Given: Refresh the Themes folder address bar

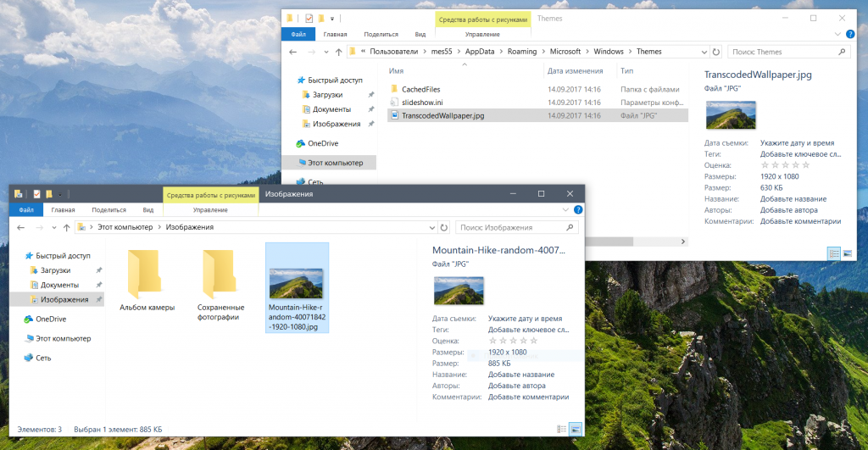Looking at the screenshot, I should pos(716,52).
